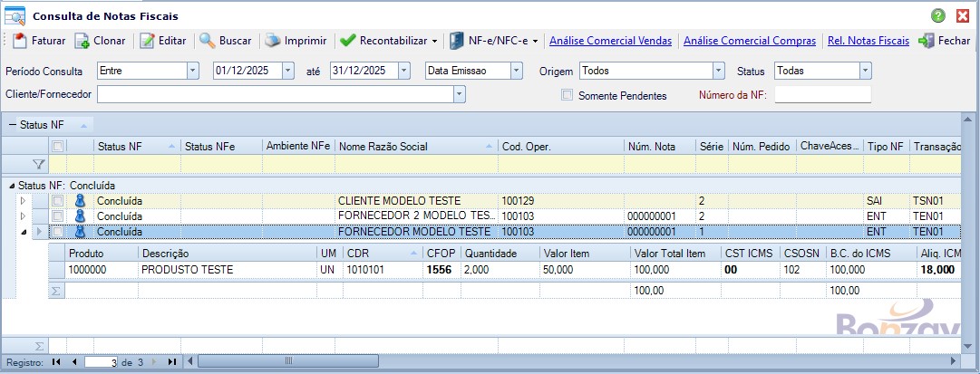Viewport: 980px width, 374px height.
Task: Click the Imprimir printer icon
Action: point(272,41)
